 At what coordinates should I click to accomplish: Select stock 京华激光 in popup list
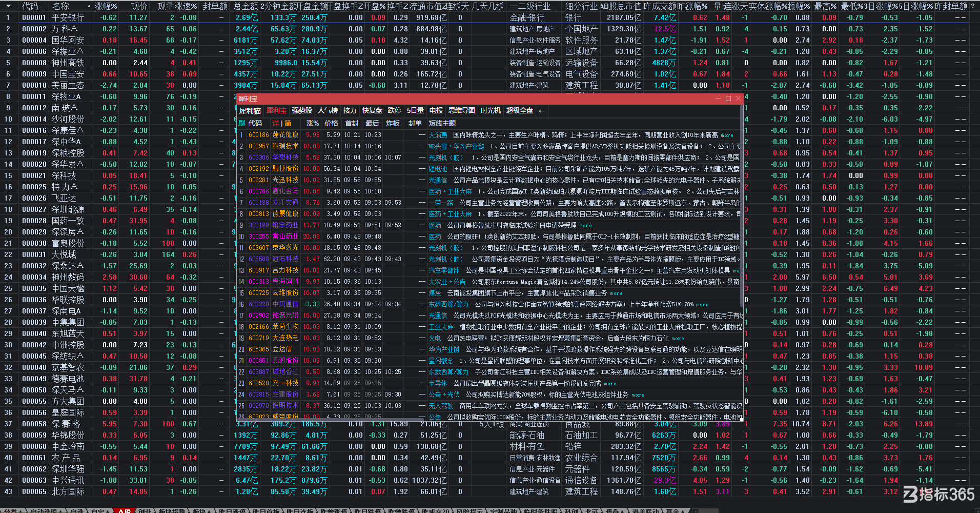(x=285, y=248)
